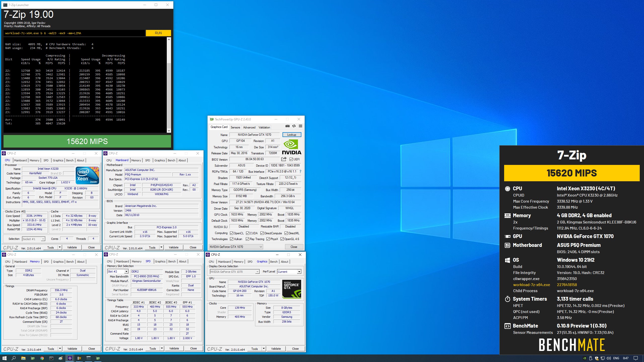
Task: Click the Bus Interface question mark icon
Action: pos(300,171)
